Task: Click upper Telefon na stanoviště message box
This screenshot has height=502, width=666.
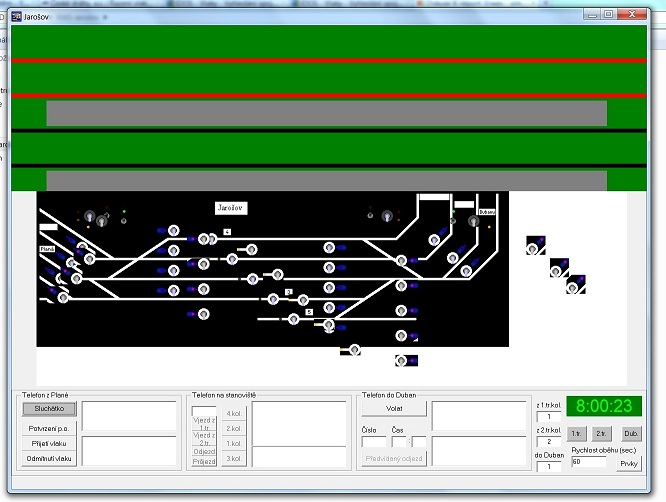Action: (299, 423)
